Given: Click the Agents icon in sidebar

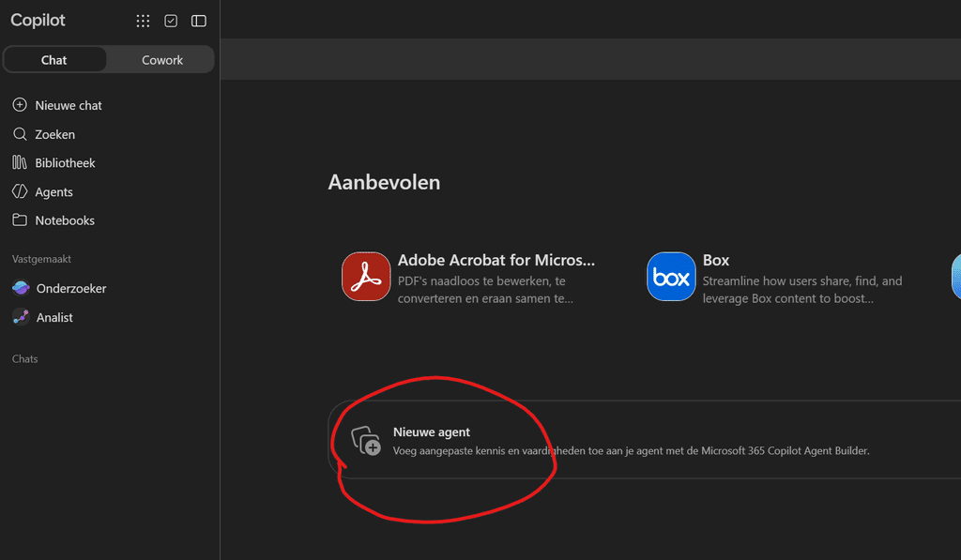Looking at the screenshot, I should (x=20, y=191).
